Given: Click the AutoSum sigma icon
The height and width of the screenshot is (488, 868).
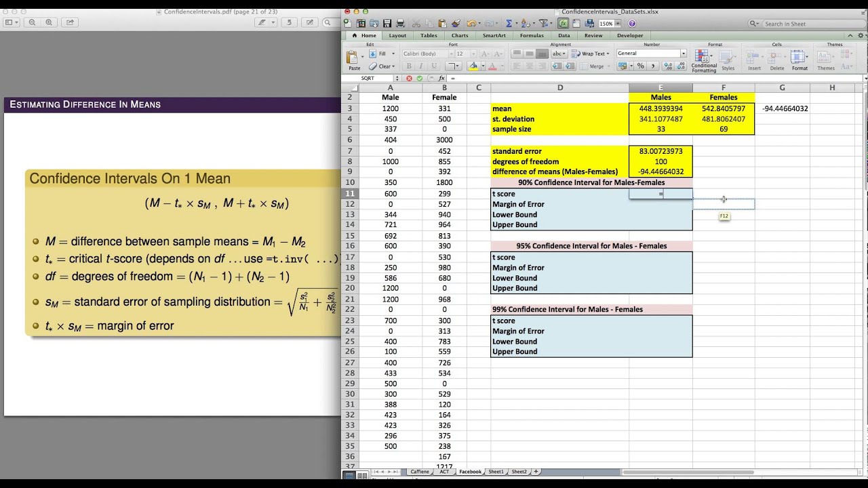Looking at the screenshot, I should (x=509, y=23).
